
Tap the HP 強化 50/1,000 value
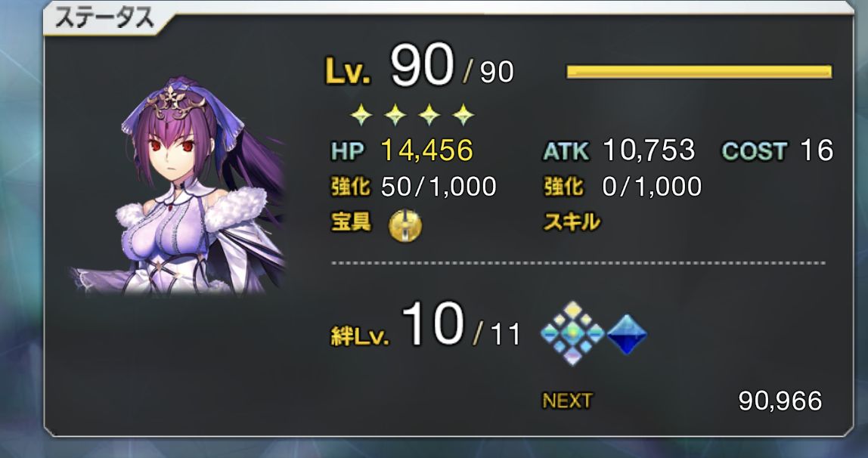439,187
